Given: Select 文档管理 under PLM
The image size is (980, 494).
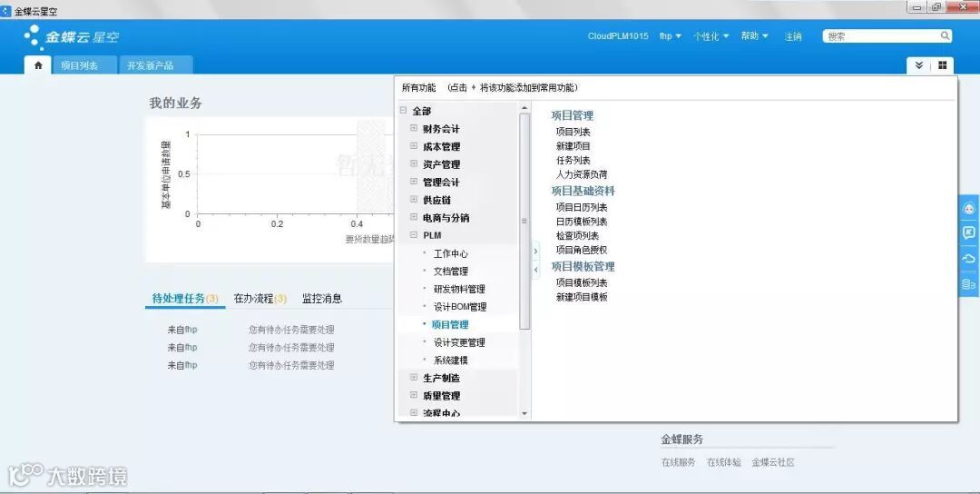Looking at the screenshot, I should pos(451,271).
